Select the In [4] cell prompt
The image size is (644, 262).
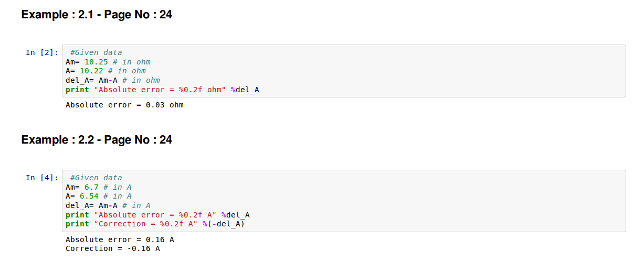point(41,178)
